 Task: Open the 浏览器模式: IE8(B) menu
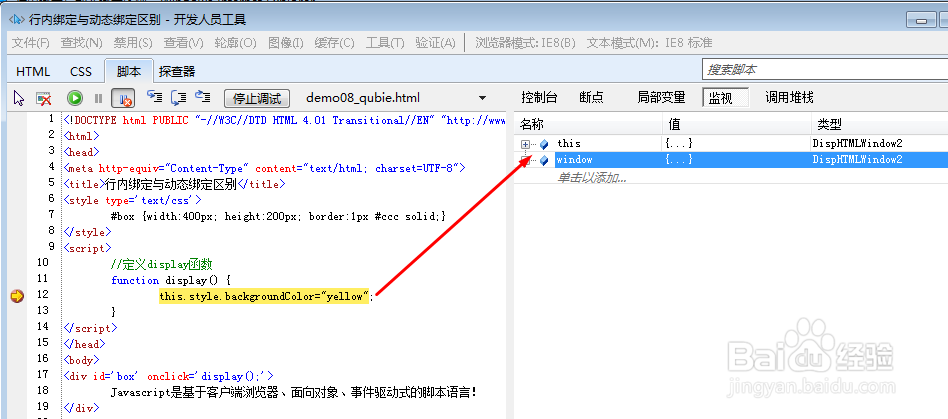525,43
